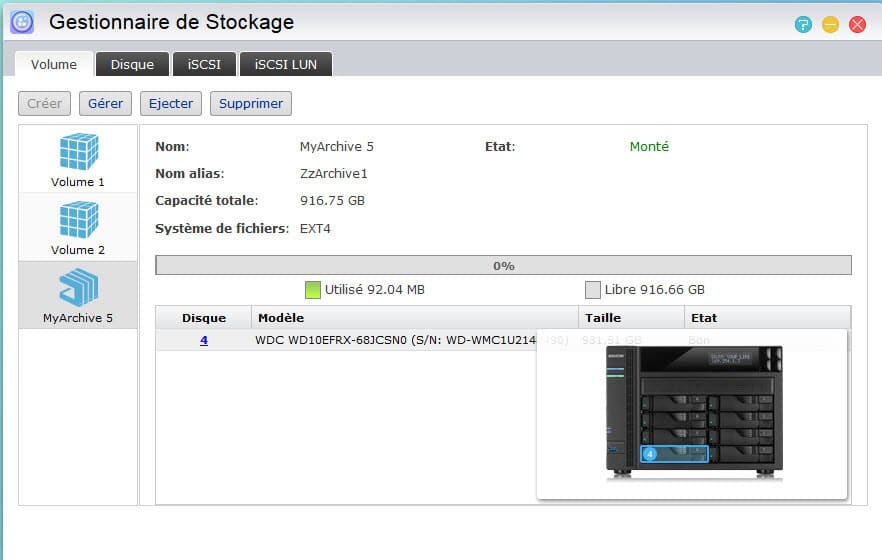Image resolution: width=882 pixels, height=560 pixels.
Task: Open the iSCSI LUN tab
Action: pos(286,64)
